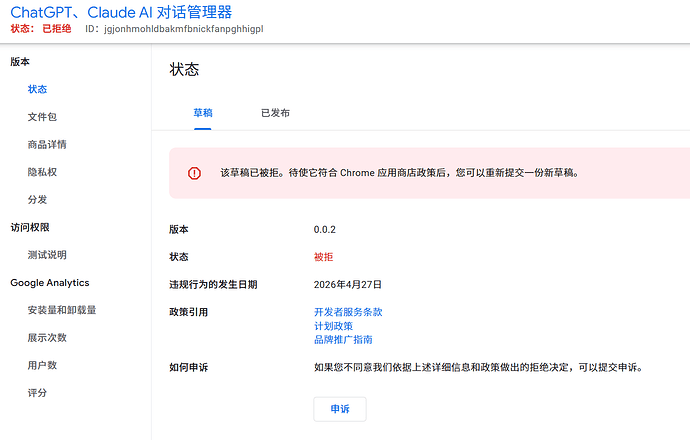The width and height of the screenshot is (690, 440).
Task: Click the 已拒绝 status in header
Action: [57, 29]
